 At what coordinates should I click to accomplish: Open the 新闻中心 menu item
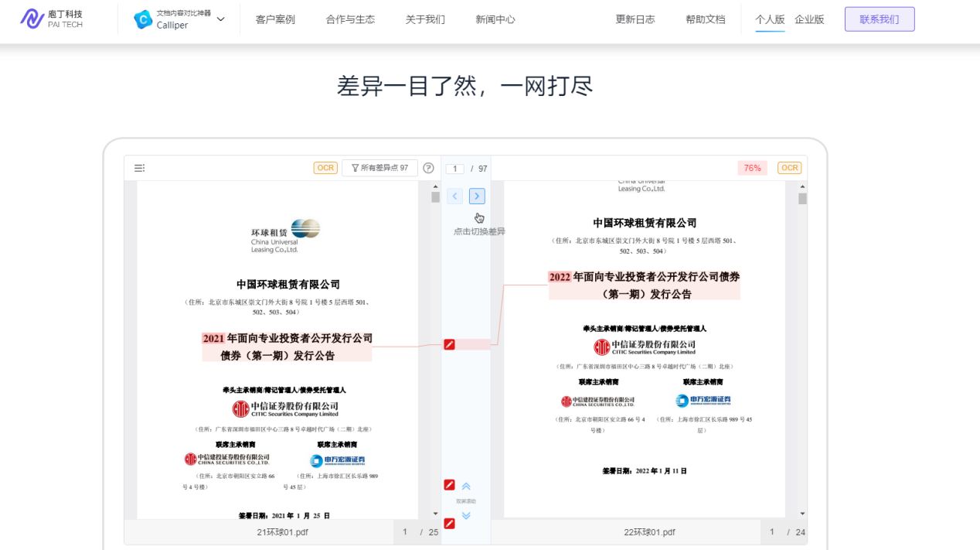pos(495,19)
